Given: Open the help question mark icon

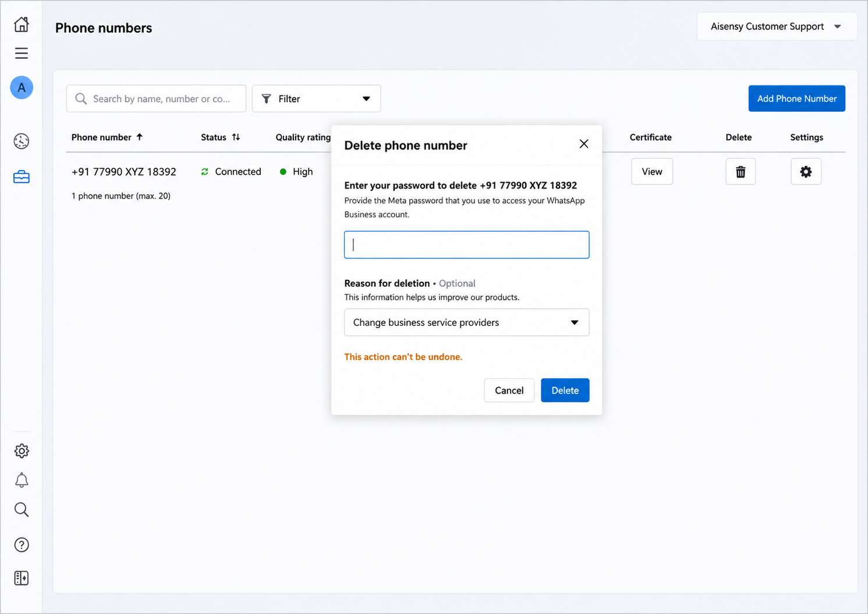Looking at the screenshot, I should click(x=22, y=545).
